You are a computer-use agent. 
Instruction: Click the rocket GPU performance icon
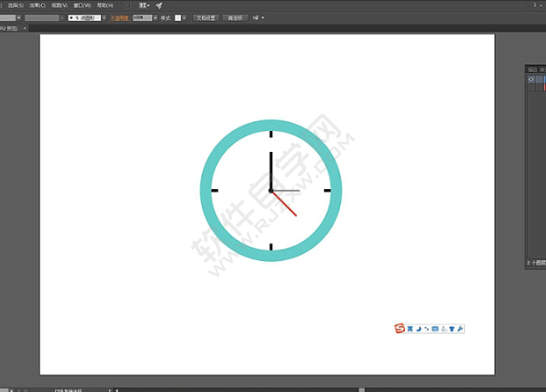pos(159,5)
